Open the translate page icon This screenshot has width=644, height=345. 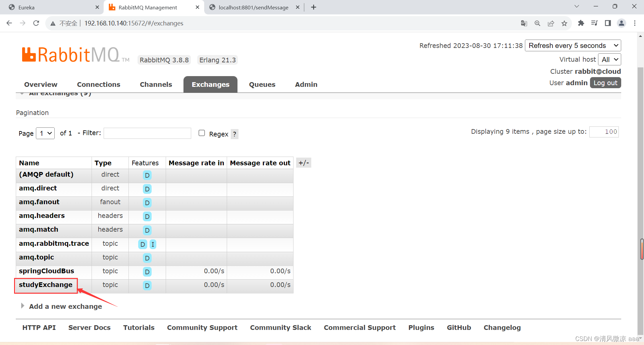point(524,23)
